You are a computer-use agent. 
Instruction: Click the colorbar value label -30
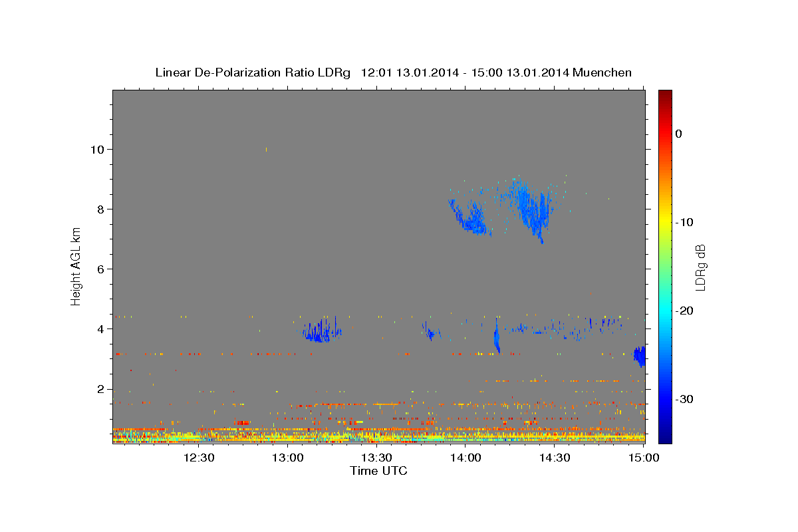pos(684,399)
